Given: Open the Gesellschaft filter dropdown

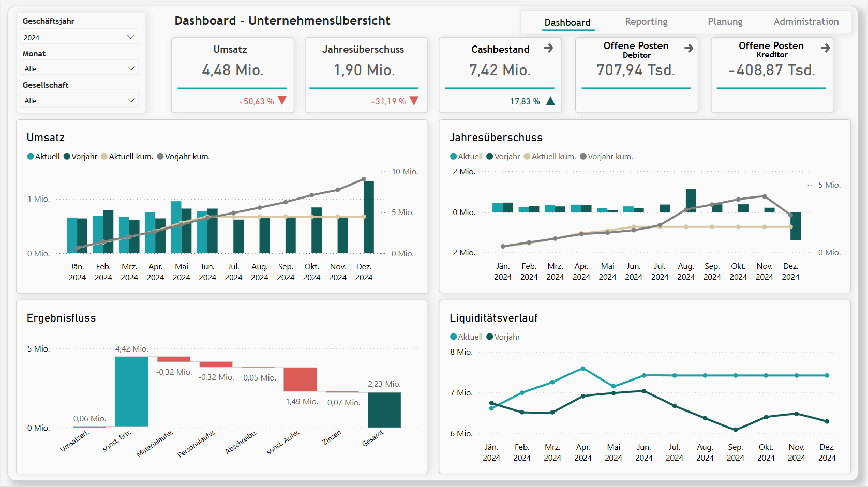Looking at the screenshot, I should [x=79, y=100].
